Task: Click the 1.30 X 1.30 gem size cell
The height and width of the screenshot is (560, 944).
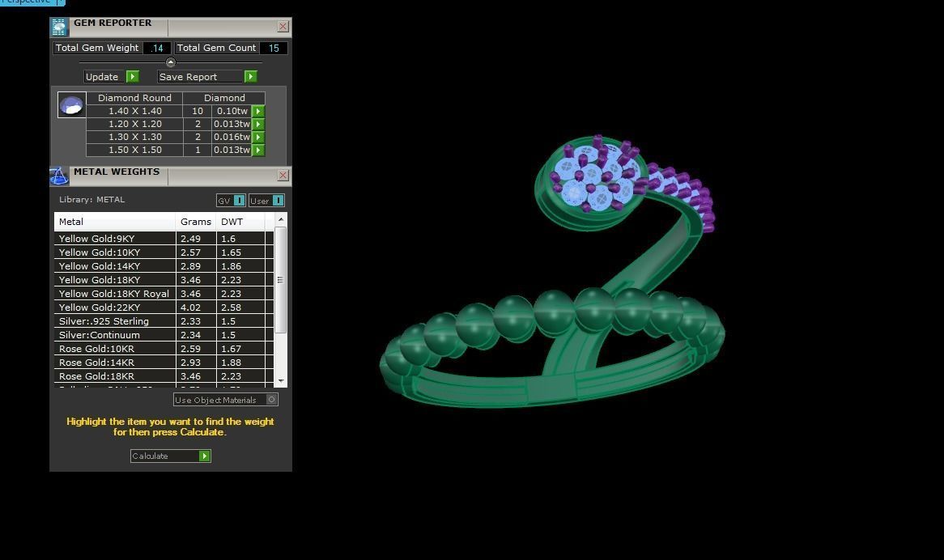Action: [135, 137]
